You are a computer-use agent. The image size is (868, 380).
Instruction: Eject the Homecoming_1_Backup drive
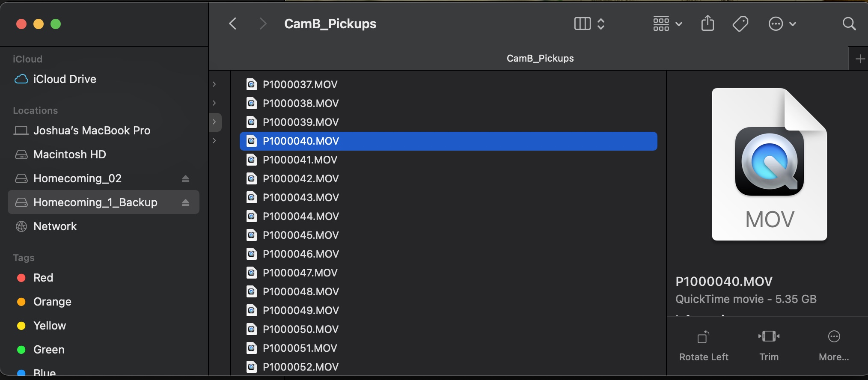coord(185,202)
